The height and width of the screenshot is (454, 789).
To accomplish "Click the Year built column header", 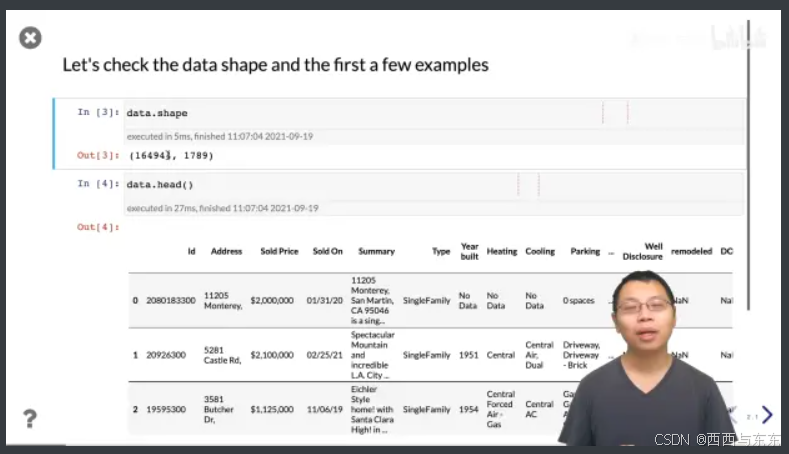I will [x=469, y=251].
